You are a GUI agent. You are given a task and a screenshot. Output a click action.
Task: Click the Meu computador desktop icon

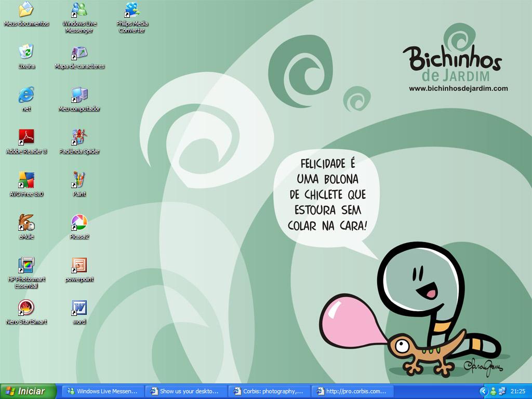pyautogui.click(x=79, y=95)
